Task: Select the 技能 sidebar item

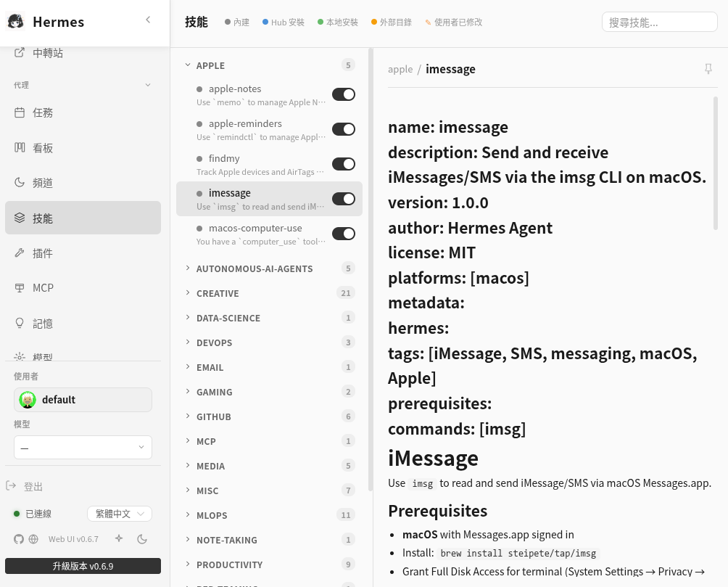Action: click(83, 218)
